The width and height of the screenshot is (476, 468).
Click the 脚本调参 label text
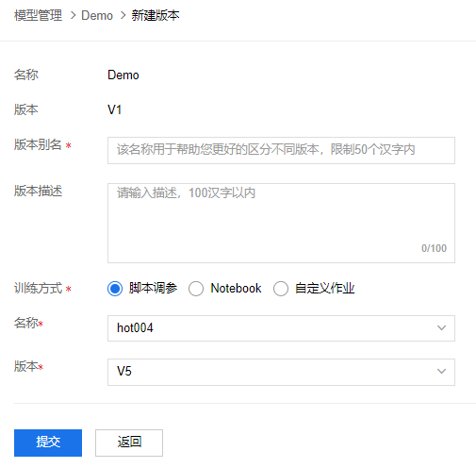(153, 288)
